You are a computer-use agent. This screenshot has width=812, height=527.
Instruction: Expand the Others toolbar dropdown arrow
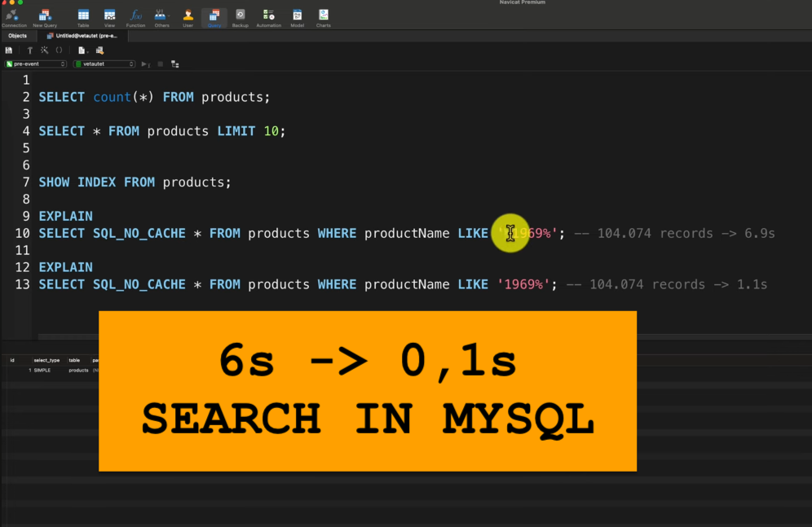pyautogui.click(x=169, y=15)
